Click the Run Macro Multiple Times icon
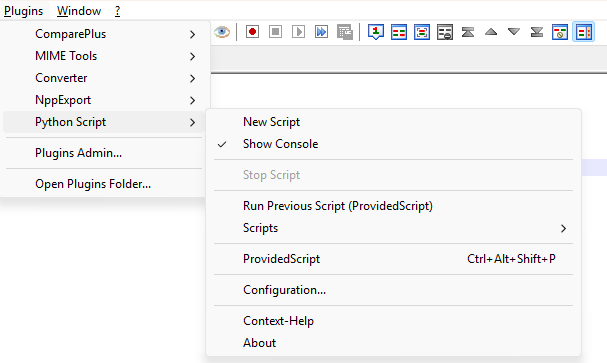The image size is (607, 363). (x=322, y=32)
